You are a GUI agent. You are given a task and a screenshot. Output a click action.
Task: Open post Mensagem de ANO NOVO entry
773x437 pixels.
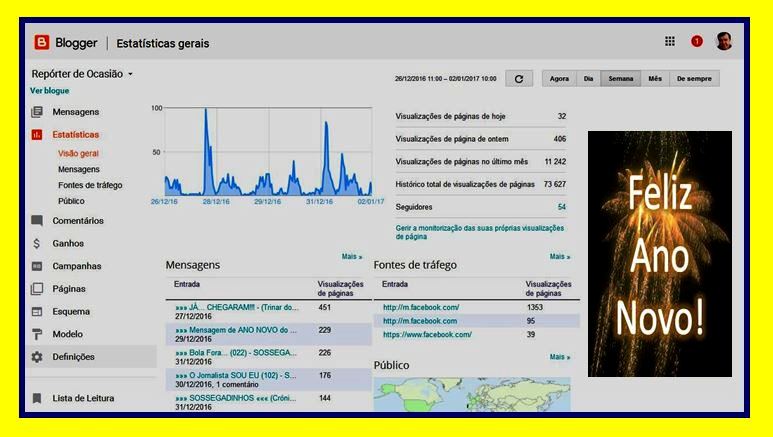236,330
